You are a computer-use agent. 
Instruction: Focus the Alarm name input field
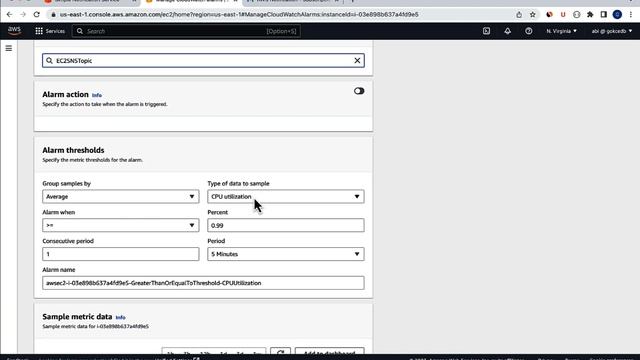click(203, 283)
